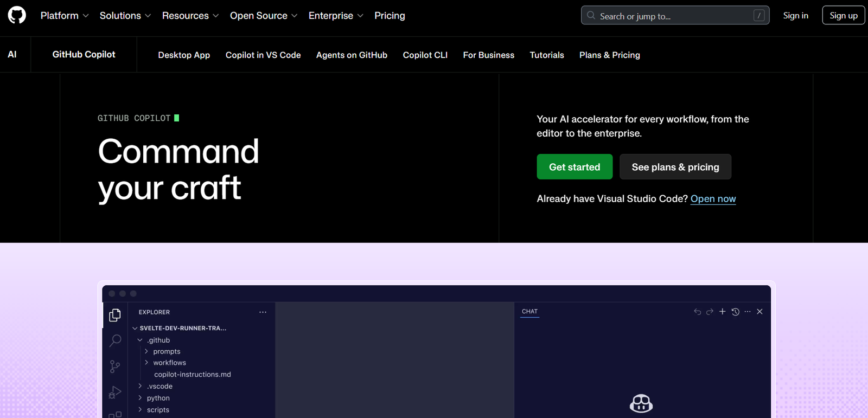Click the Command your craft headline
The image size is (868, 418).
[178, 169]
